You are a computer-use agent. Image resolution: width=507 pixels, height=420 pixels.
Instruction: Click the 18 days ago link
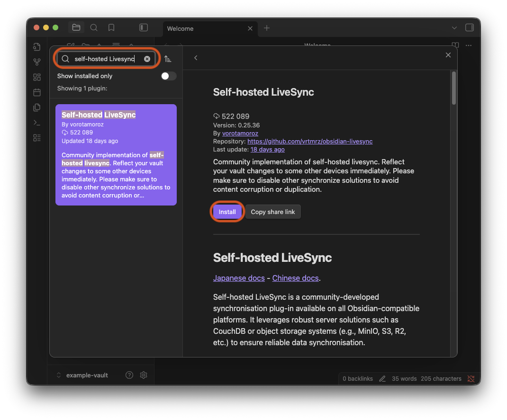tap(267, 149)
